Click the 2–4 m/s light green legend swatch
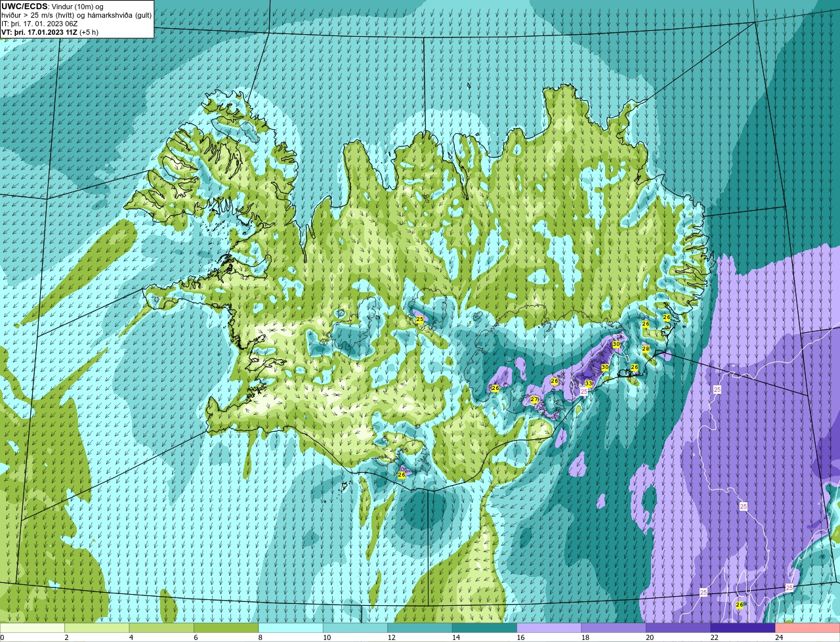This screenshot has height=642, width=840. tap(97, 628)
